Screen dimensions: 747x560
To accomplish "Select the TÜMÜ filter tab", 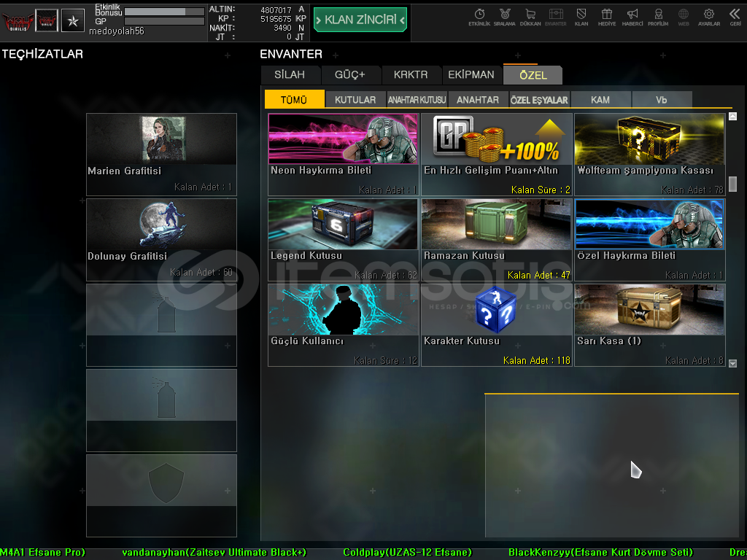I will (294, 99).
